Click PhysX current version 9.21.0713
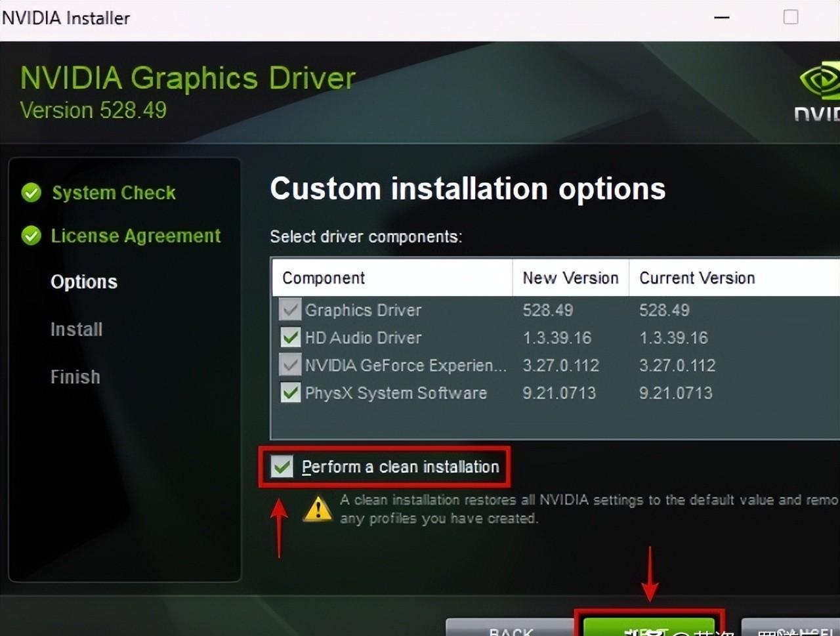Screen dimensions: 840x636 click(675, 392)
